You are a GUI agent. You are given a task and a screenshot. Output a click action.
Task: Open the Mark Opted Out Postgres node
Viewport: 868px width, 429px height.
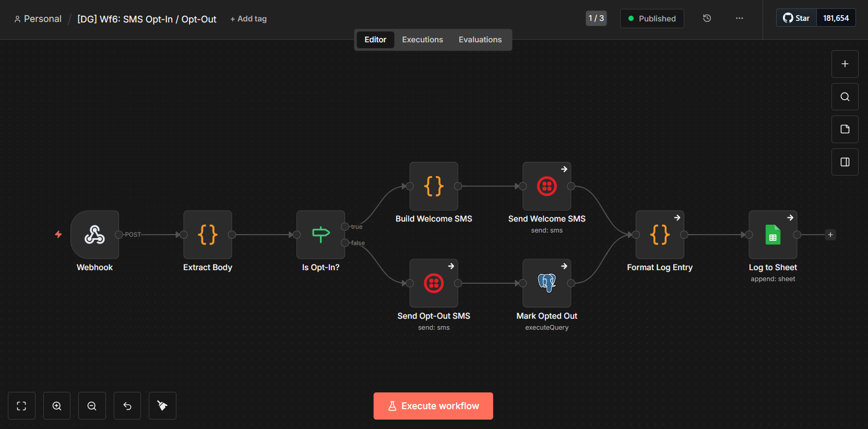(546, 283)
